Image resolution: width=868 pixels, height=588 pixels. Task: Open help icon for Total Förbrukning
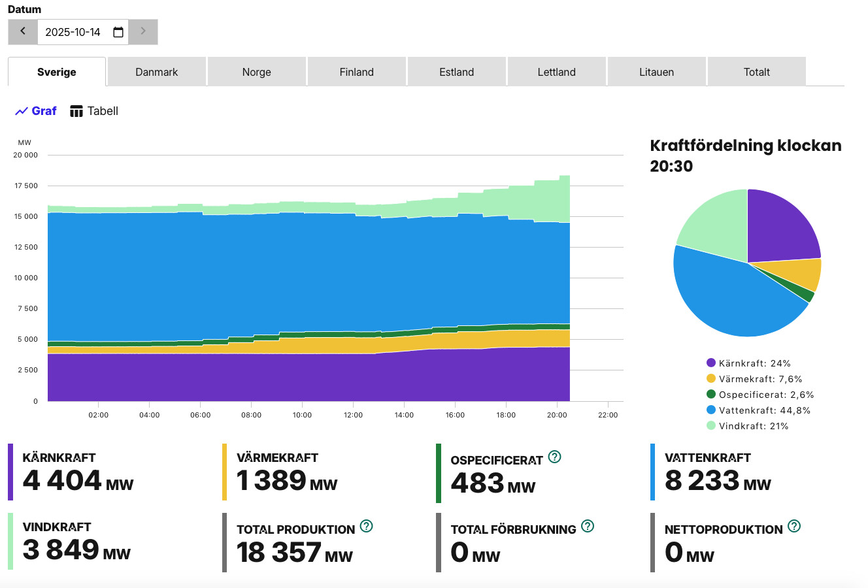pyautogui.click(x=588, y=526)
